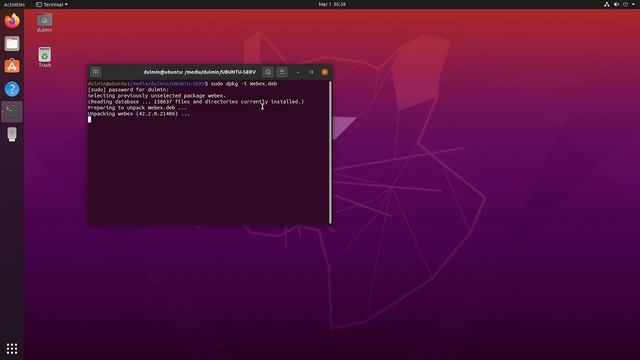This screenshot has height=360, width=640.
Task: Click the 'Preparing to unpack webex.deb' line
Action: (x=137, y=108)
